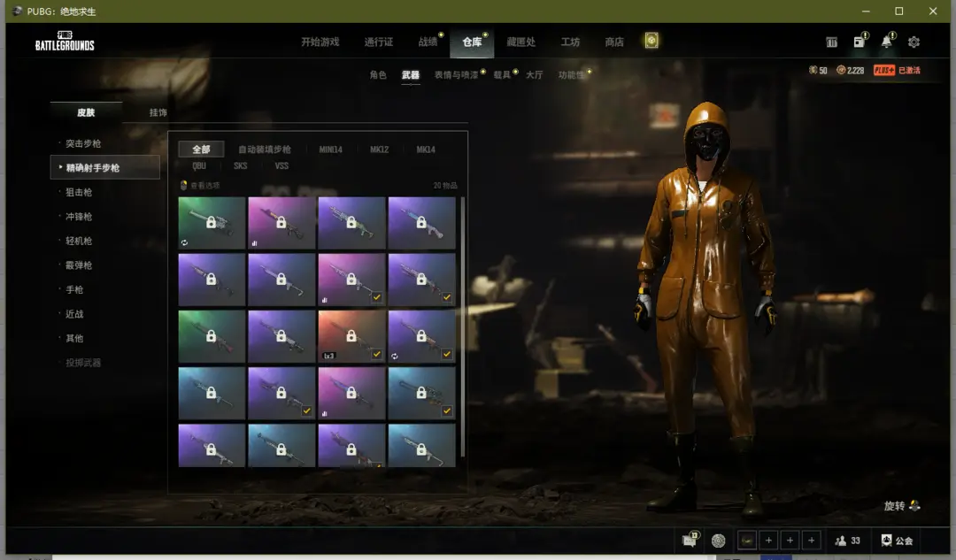Open the 公会 guild icon
Viewport: 956px width, 560px height.
pos(887,541)
